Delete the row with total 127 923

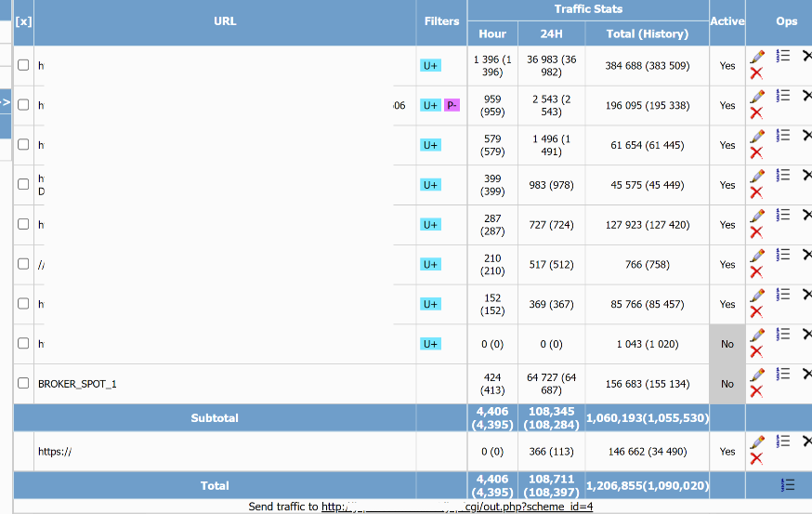pyautogui.click(x=756, y=232)
